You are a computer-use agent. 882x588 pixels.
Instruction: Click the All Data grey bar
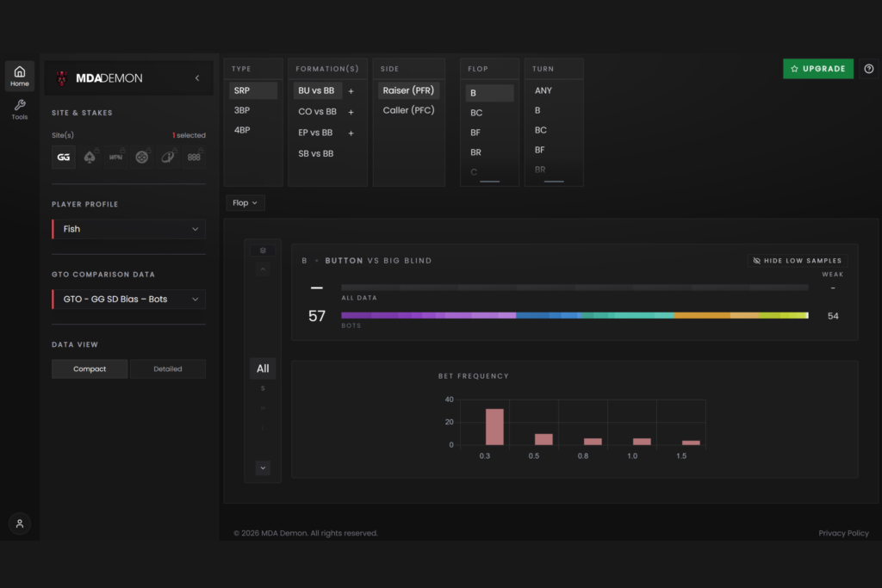coord(575,288)
